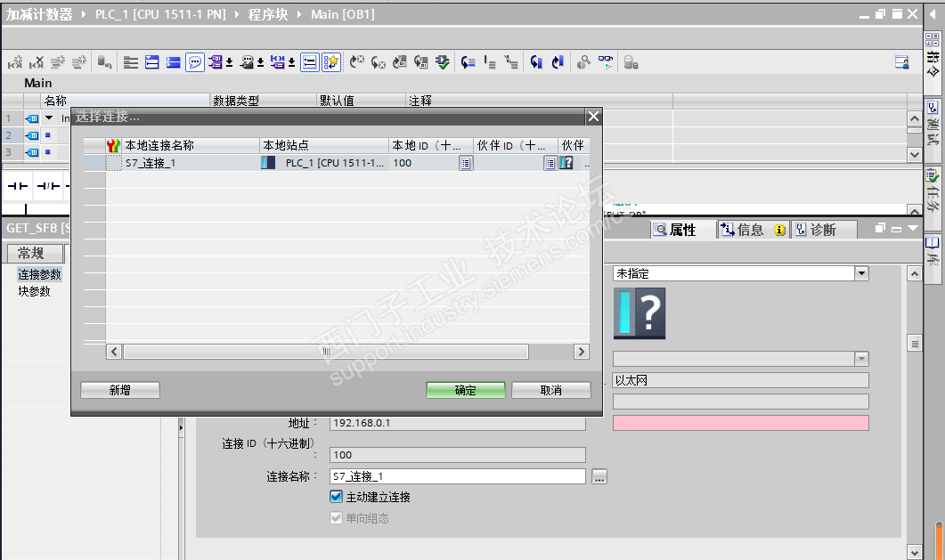Close the 选择连接 dialog

point(594,117)
